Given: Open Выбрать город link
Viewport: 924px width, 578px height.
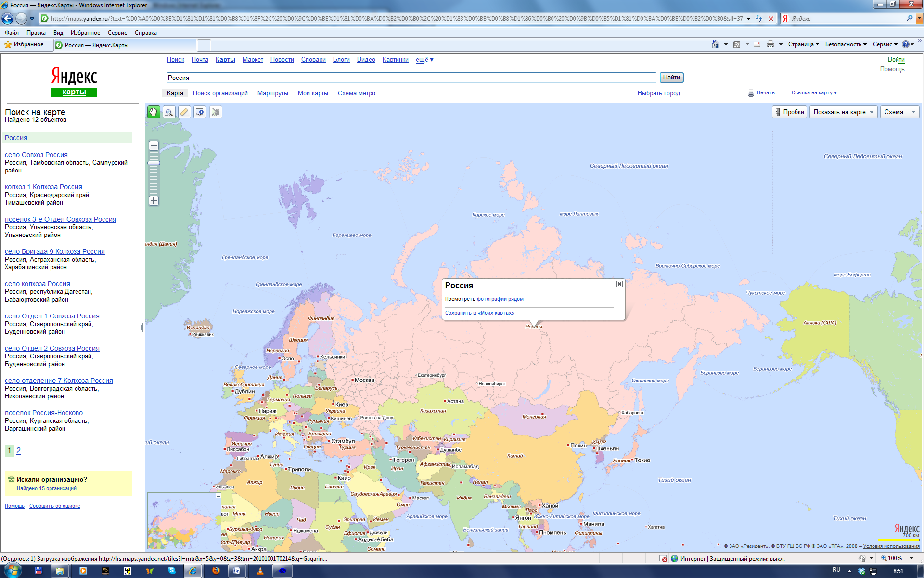Looking at the screenshot, I should 659,93.
